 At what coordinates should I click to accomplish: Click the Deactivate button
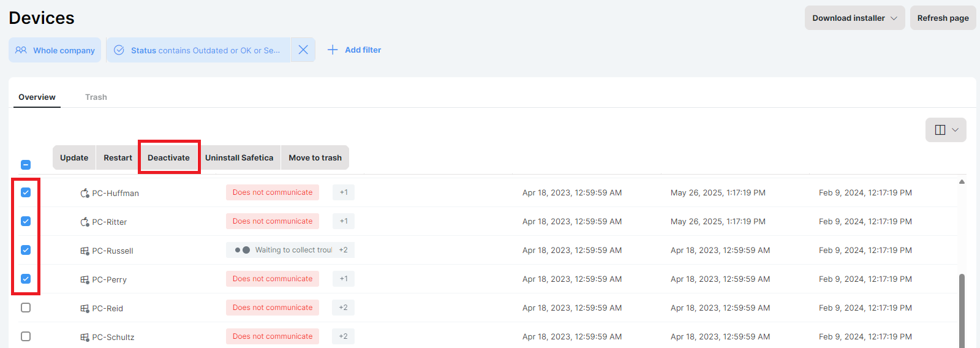point(168,157)
